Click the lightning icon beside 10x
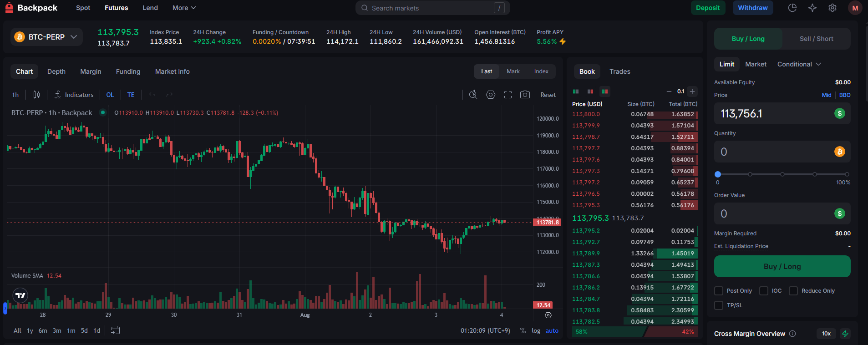This screenshot has width=868, height=345. (845, 334)
